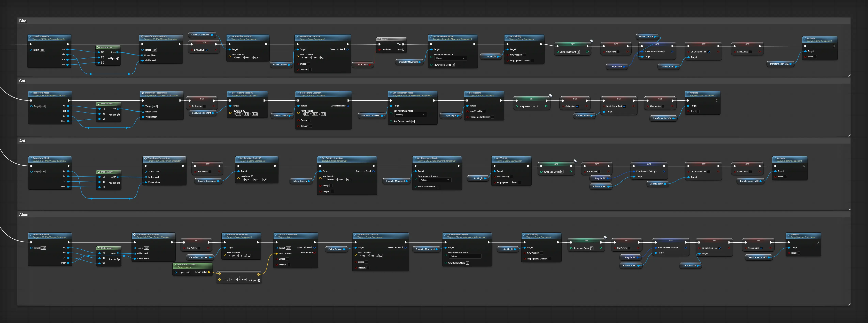Click Add pin on Ant Make Array node
Screen dimensions: 868x323
(x=114, y=183)
